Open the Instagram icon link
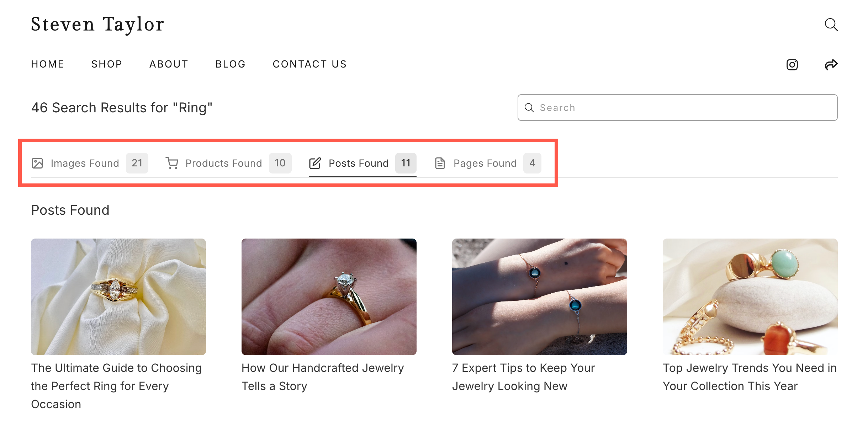The width and height of the screenshot is (868, 438). click(x=792, y=65)
